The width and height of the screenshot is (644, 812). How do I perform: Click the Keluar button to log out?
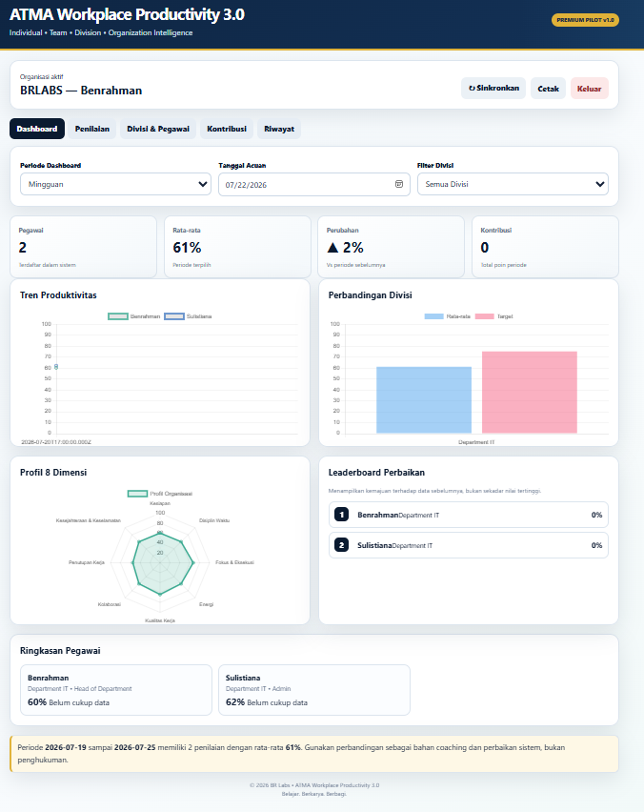589,89
